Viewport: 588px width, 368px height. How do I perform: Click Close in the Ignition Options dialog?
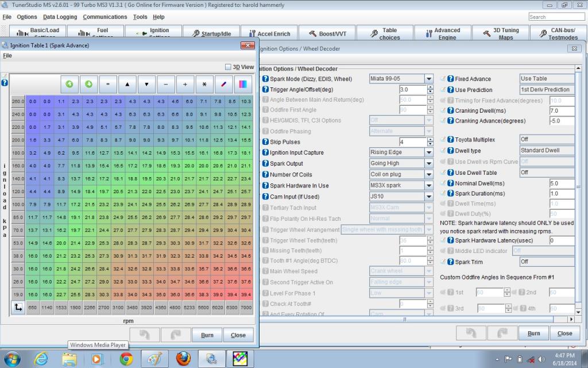pyautogui.click(x=564, y=333)
